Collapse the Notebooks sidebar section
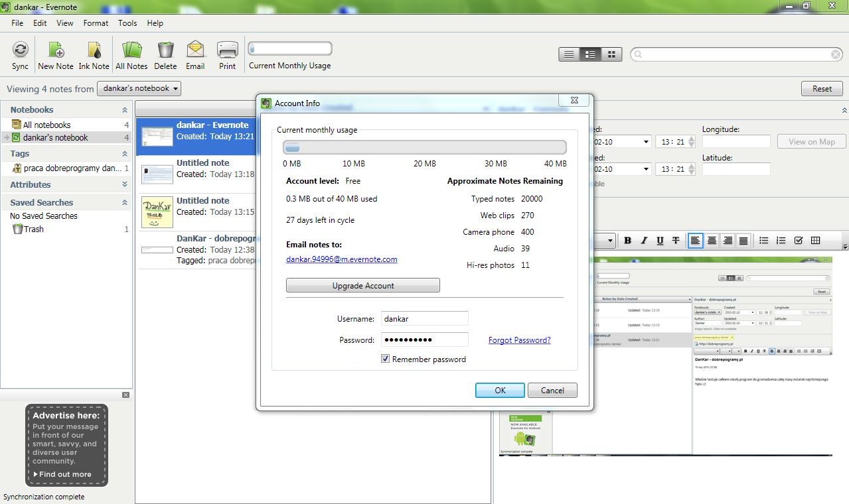The height and width of the screenshot is (504, 849). [125, 110]
